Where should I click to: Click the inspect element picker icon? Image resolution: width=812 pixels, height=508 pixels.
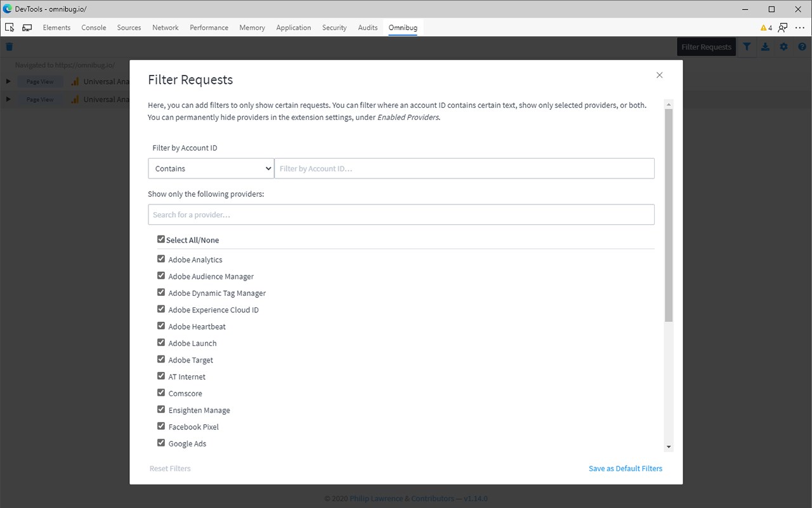click(10, 27)
